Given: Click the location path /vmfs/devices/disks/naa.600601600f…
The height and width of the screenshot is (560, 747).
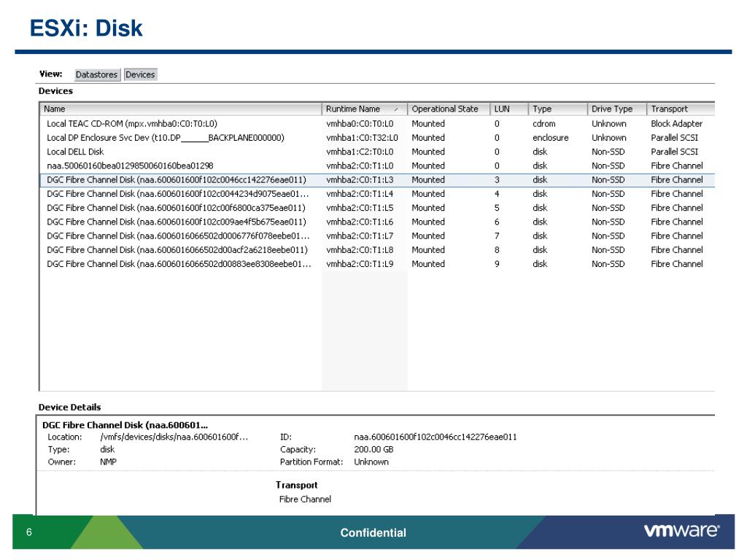Looking at the screenshot, I should [174, 437].
